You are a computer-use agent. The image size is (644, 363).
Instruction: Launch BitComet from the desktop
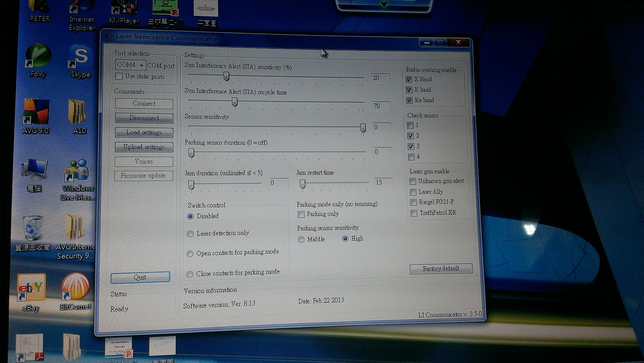point(75,288)
